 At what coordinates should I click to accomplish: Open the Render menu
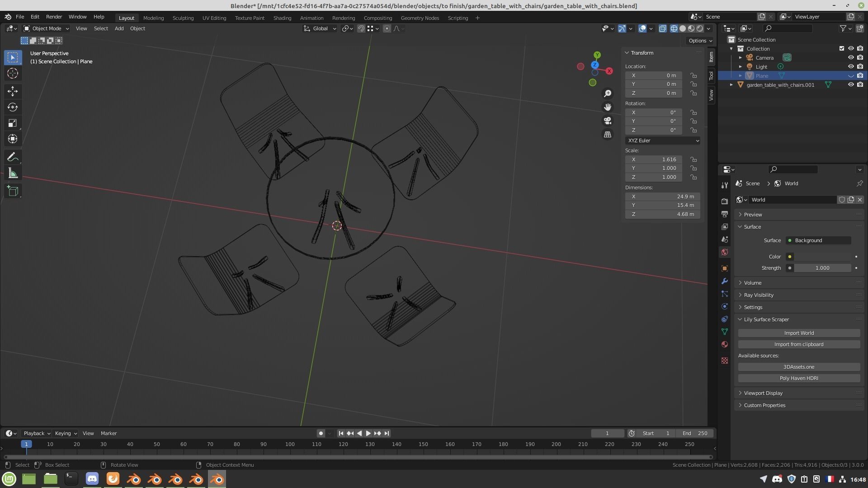pos(54,17)
